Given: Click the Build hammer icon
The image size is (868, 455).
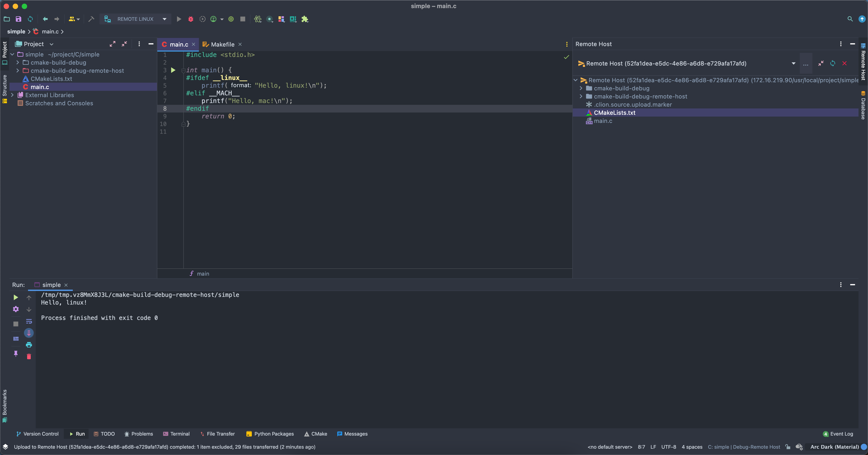Looking at the screenshot, I should [x=91, y=19].
